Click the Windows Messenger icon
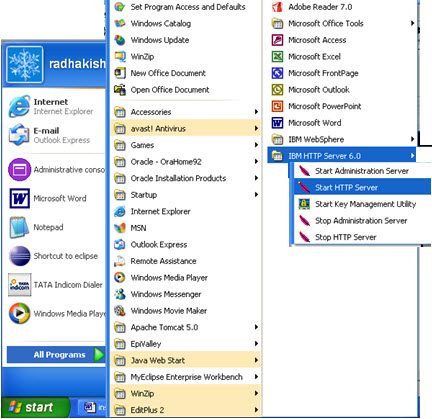This screenshot has height=419, width=432. coord(120,294)
